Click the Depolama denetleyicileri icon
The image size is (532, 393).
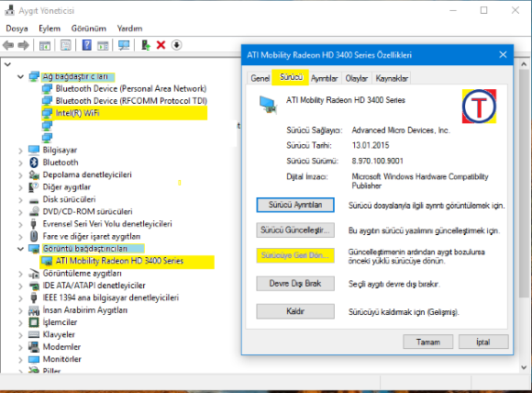[x=34, y=174]
